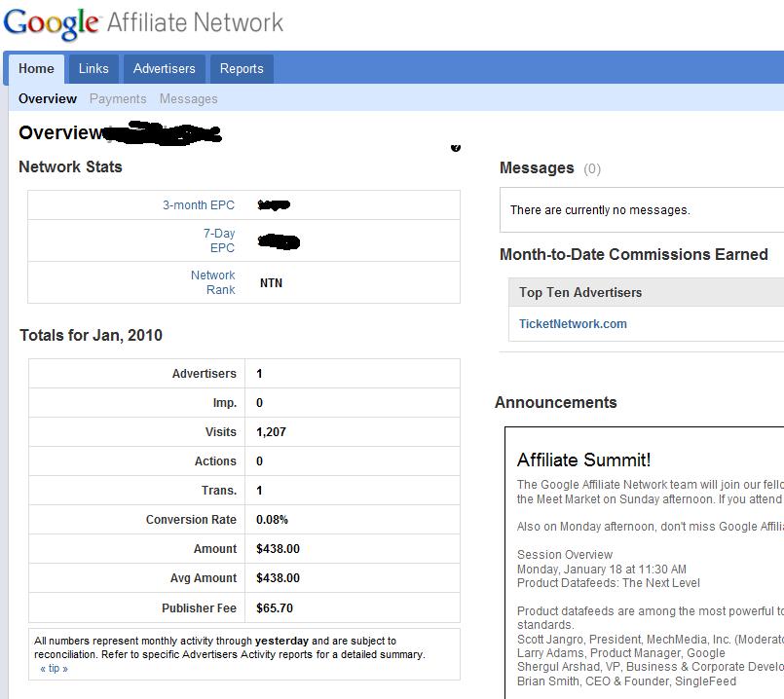Click the Month-to-Date Commissions Earned heading
Viewport: 784px width, 699px height.
(x=633, y=254)
